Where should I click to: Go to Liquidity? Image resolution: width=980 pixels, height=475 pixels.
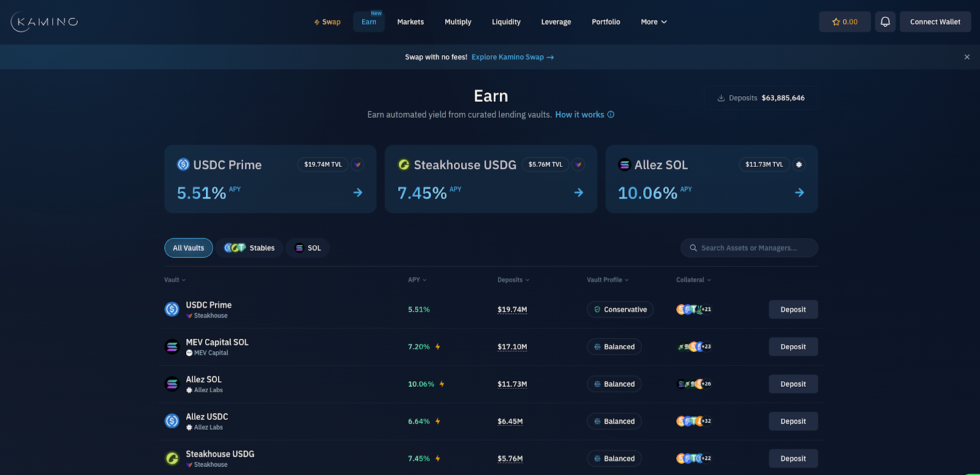pos(506,22)
